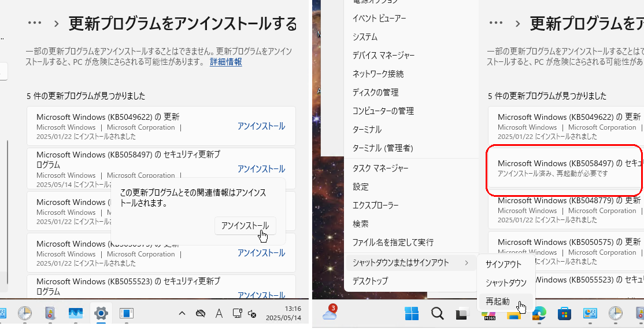Click the KB5048779 row in the right screenshot
Viewport: 644px width, 330px height.
[x=565, y=209]
